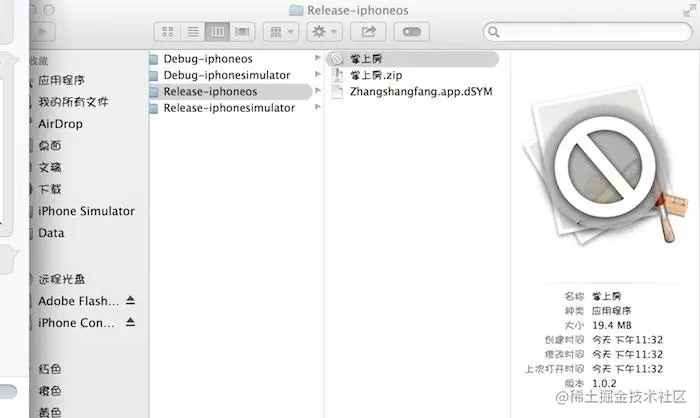Image resolution: width=700 pixels, height=418 pixels.
Task: Open iPhone Simulator in the sidebar
Action: tap(86, 211)
